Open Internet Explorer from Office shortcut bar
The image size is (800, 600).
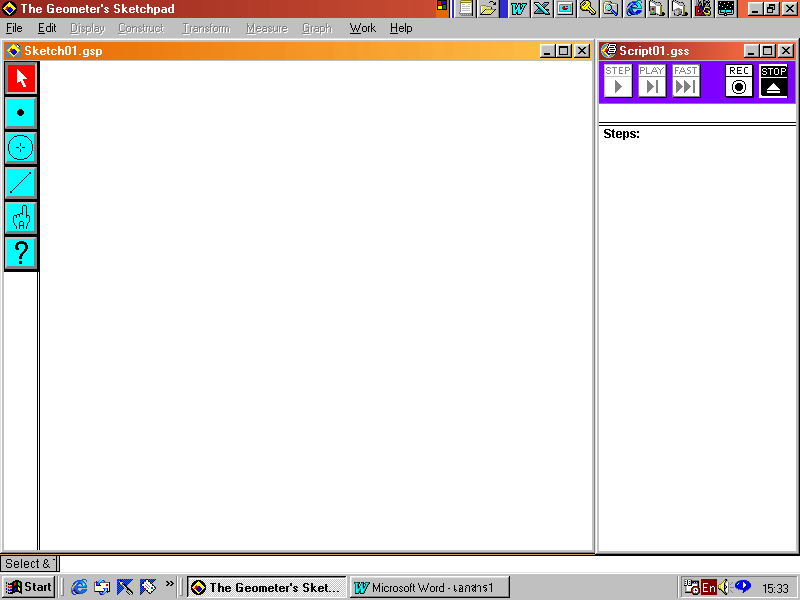pyautogui.click(x=634, y=9)
